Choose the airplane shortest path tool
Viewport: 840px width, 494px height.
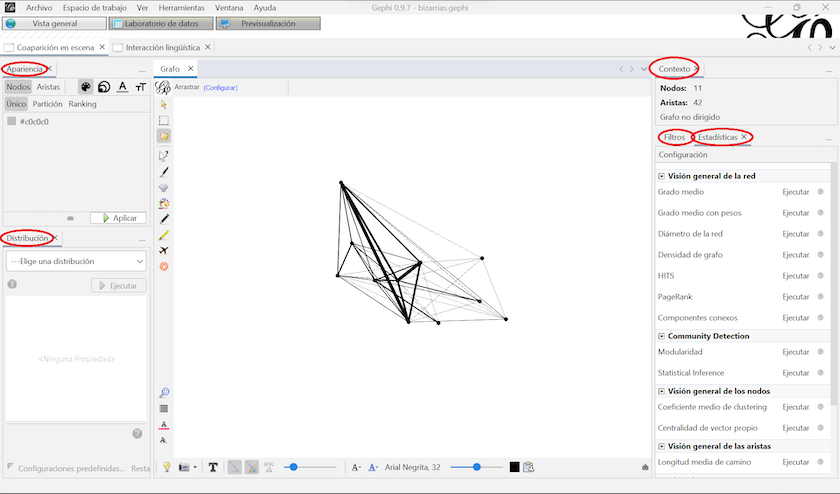(x=164, y=250)
